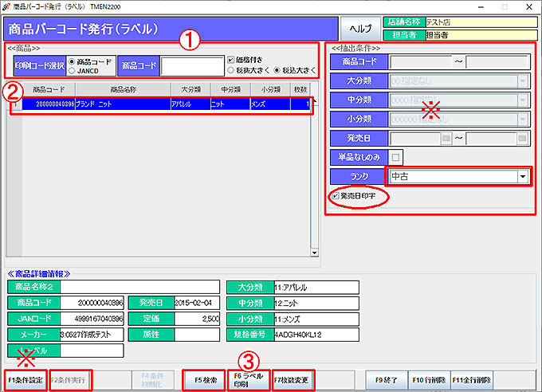542x392 pixels.
Task: Select the JANCD radio option
Action: click(73, 70)
